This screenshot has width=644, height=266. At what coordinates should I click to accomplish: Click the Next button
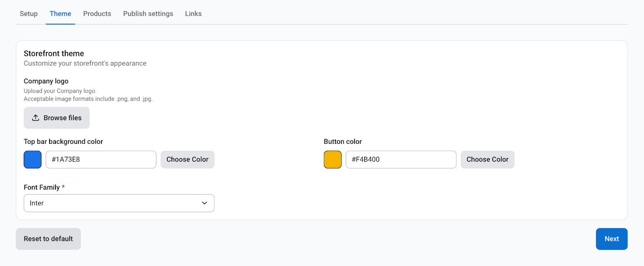pyautogui.click(x=611, y=239)
